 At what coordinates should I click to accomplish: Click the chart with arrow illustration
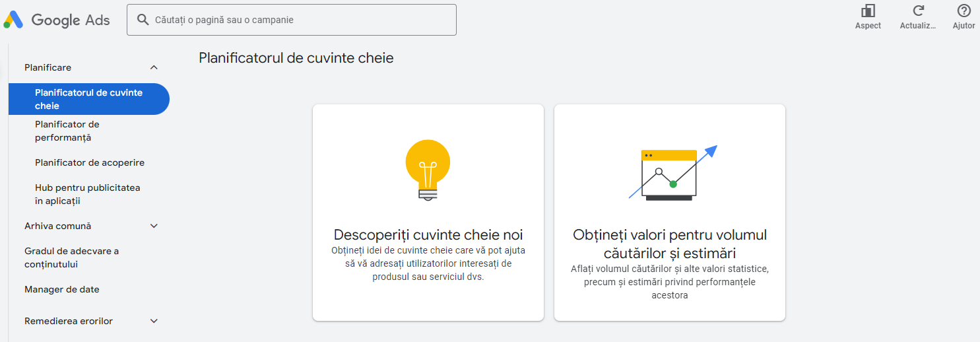[x=671, y=173]
